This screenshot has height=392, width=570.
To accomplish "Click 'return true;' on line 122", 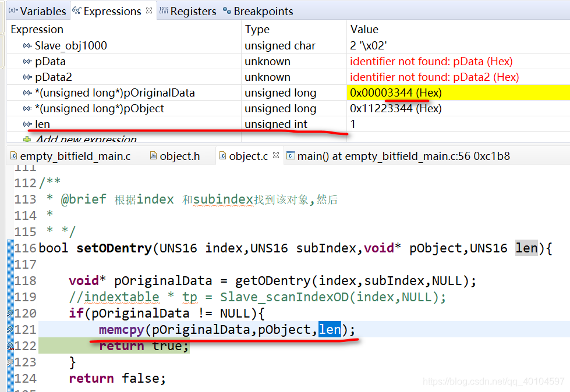I will (x=144, y=346).
